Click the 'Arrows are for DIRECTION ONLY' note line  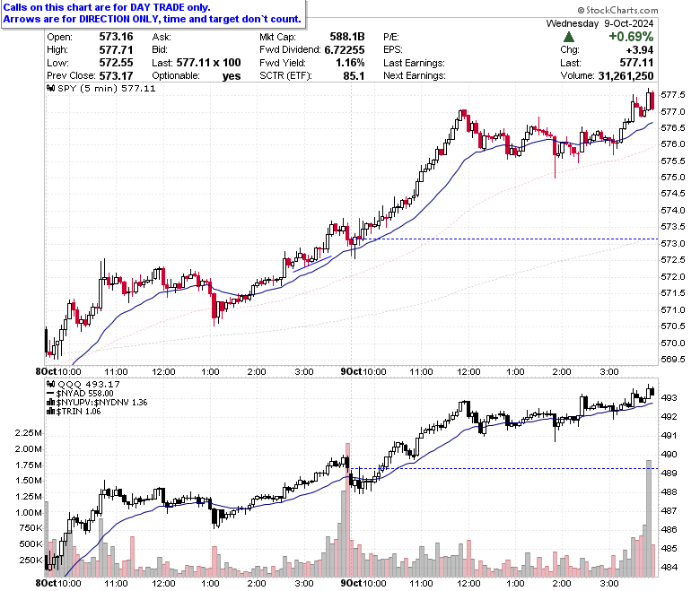(x=153, y=19)
